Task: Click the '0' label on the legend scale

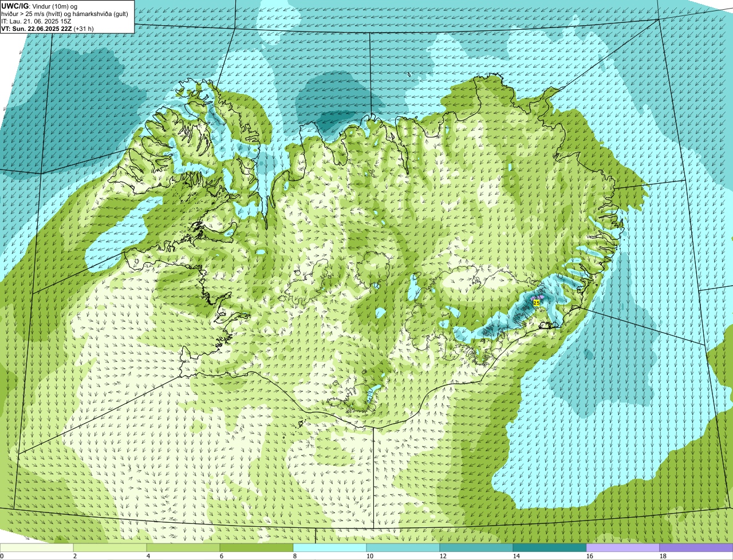Action: (x=2, y=556)
